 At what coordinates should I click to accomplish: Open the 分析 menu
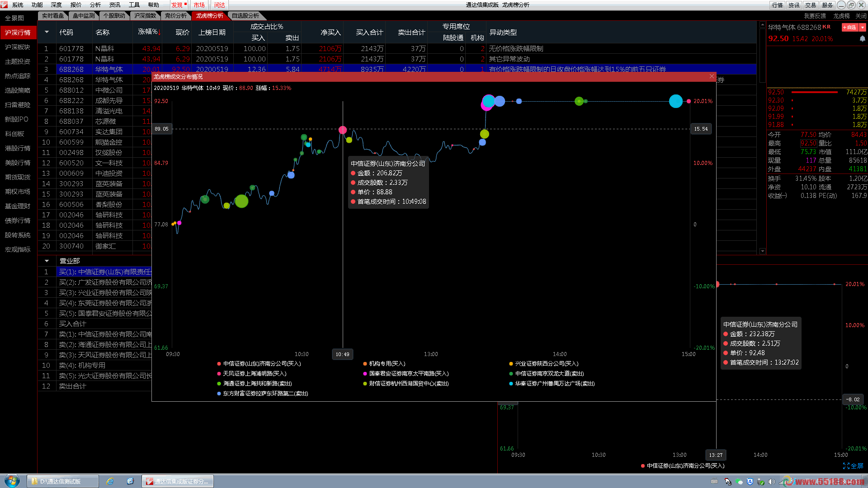[x=95, y=5]
